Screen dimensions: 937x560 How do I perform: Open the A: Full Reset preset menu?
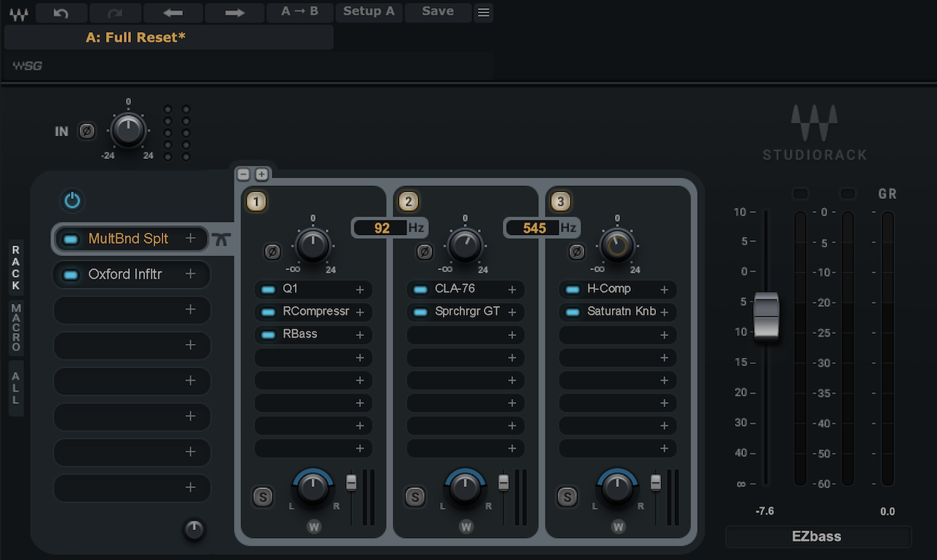[169, 37]
